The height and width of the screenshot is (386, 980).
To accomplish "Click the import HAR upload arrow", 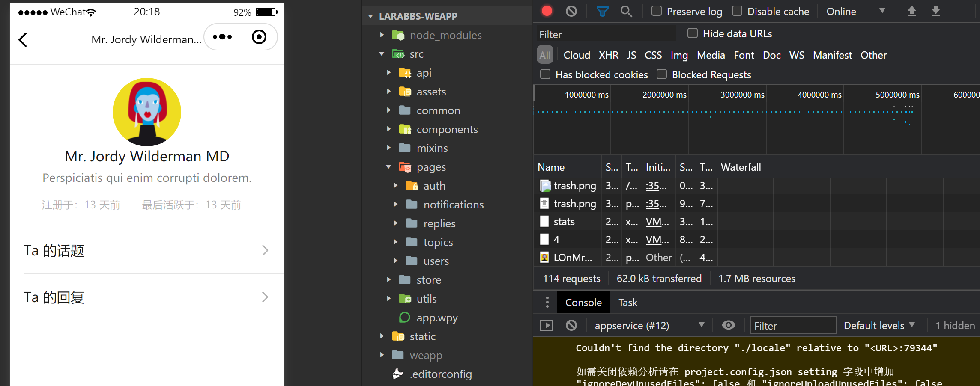I will pos(912,11).
